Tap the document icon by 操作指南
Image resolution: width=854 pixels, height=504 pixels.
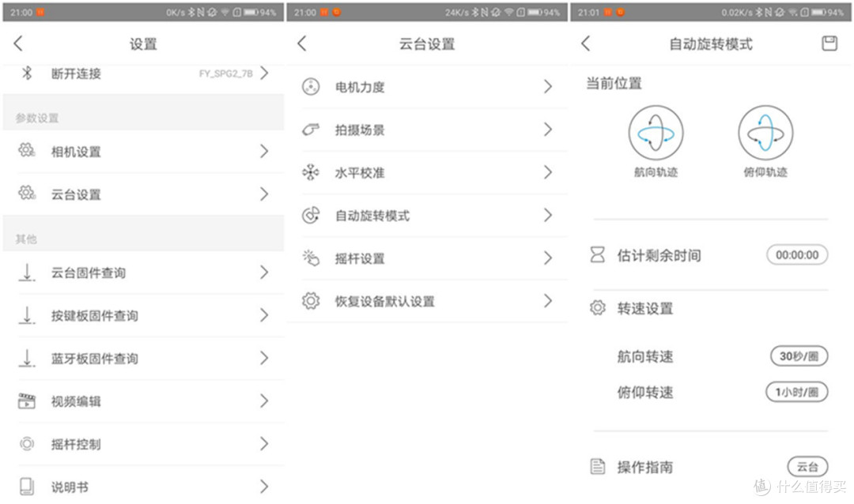pos(598,466)
